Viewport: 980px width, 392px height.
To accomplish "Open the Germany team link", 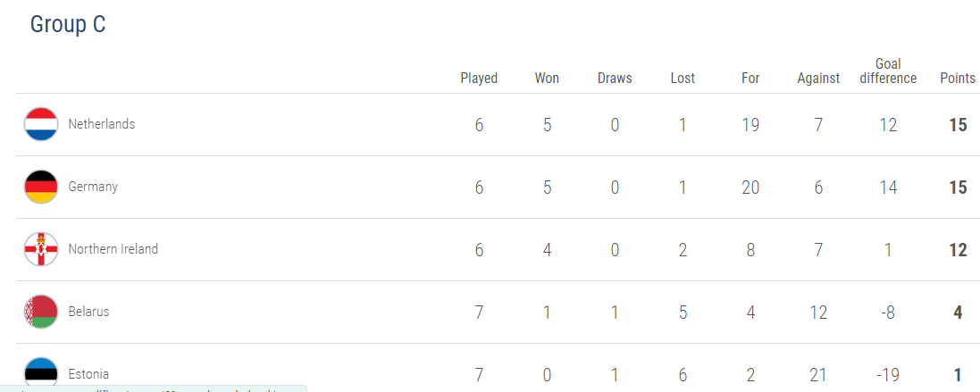I will click(93, 187).
